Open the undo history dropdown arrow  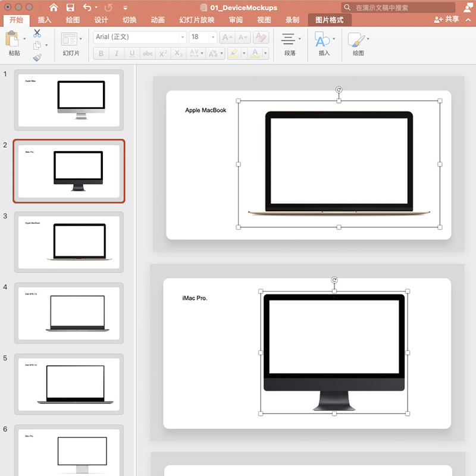pyautogui.click(x=96, y=7)
